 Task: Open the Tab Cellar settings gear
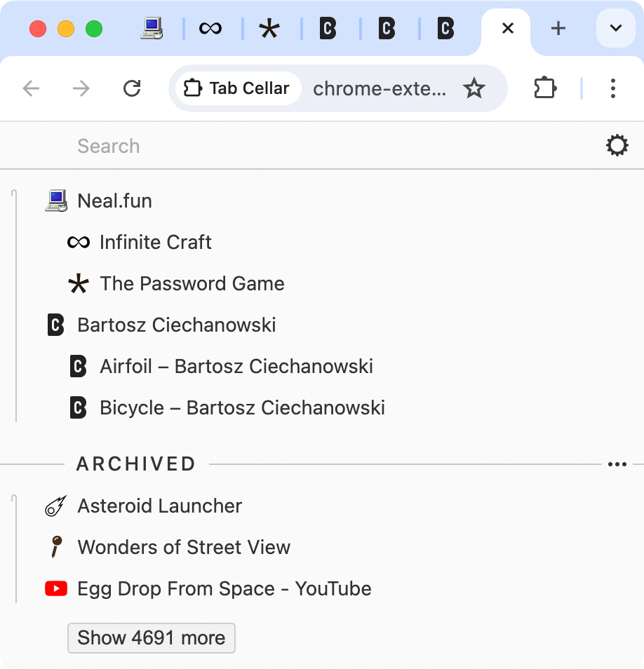pyautogui.click(x=617, y=146)
